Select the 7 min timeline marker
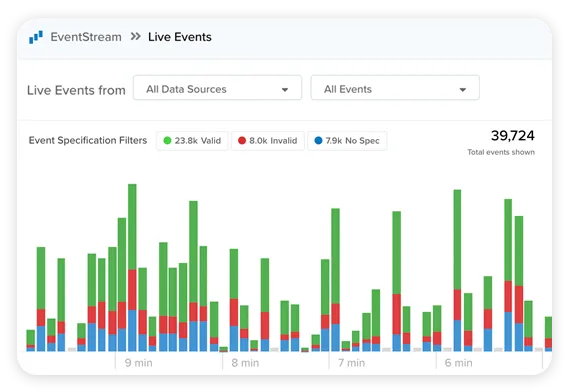This screenshot has height=391, width=565. (x=351, y=363)
